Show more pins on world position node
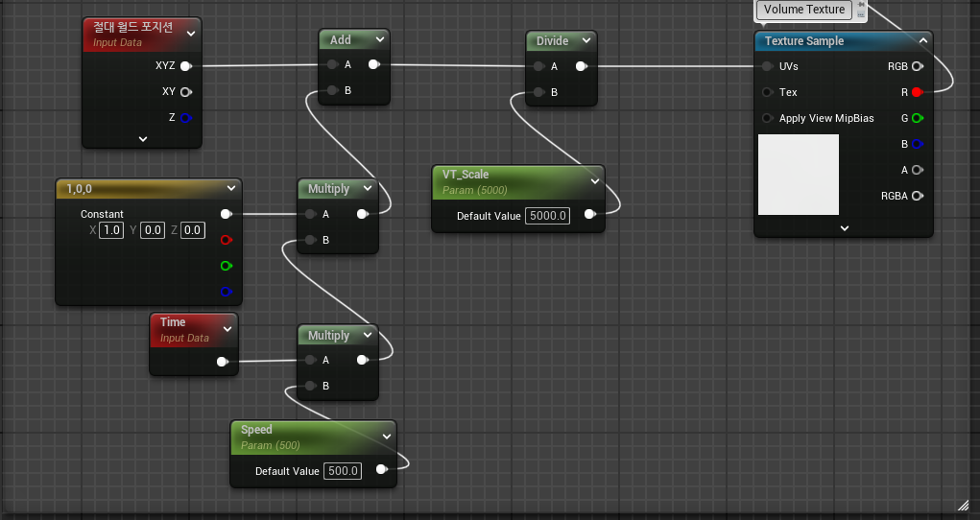This screenshot has width=980, height=520. [142, 139]
